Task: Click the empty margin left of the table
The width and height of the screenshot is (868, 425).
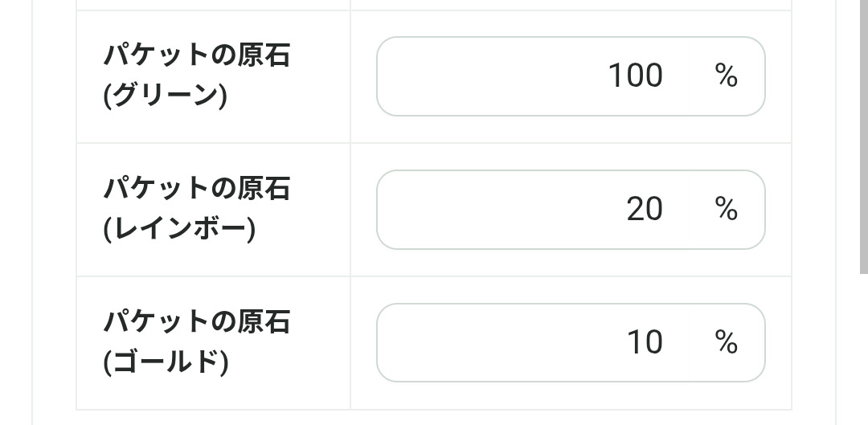Action: coord(54,209)
